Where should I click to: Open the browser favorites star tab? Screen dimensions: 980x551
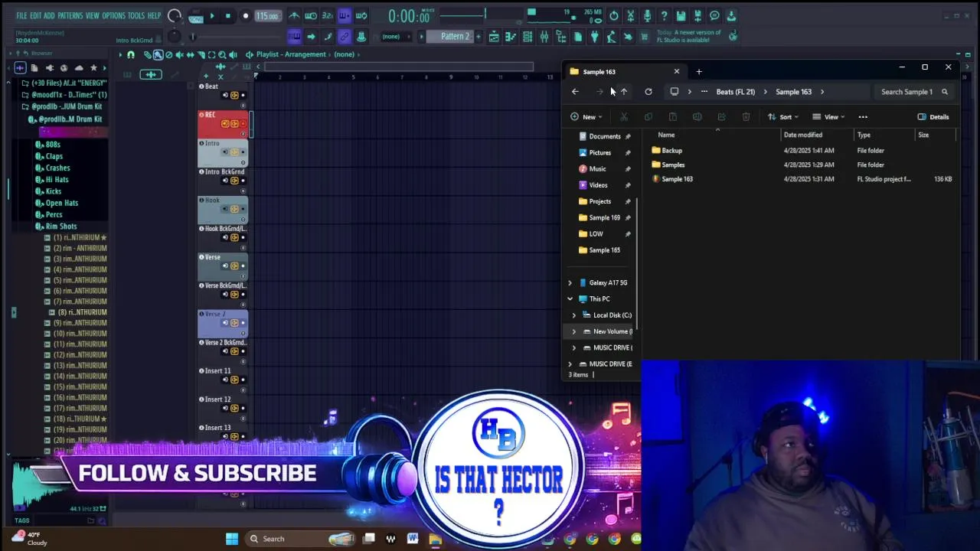click(93, 67)
